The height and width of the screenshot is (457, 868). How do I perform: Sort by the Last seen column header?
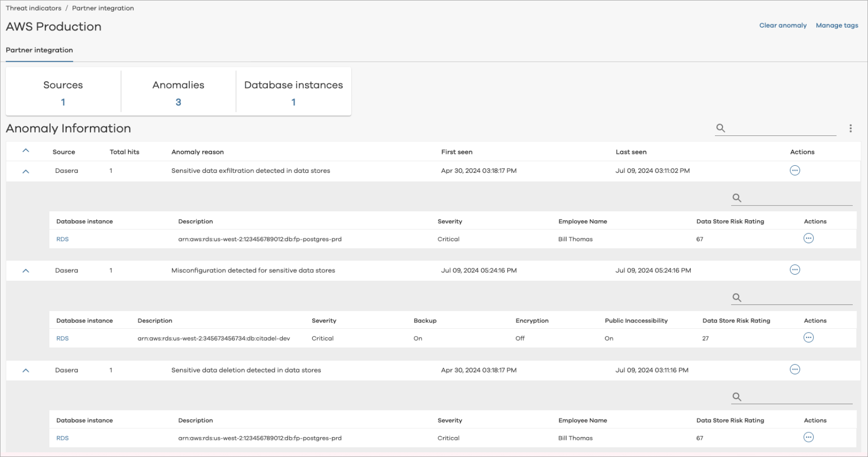pyautogui.click(x=631, y=152)
